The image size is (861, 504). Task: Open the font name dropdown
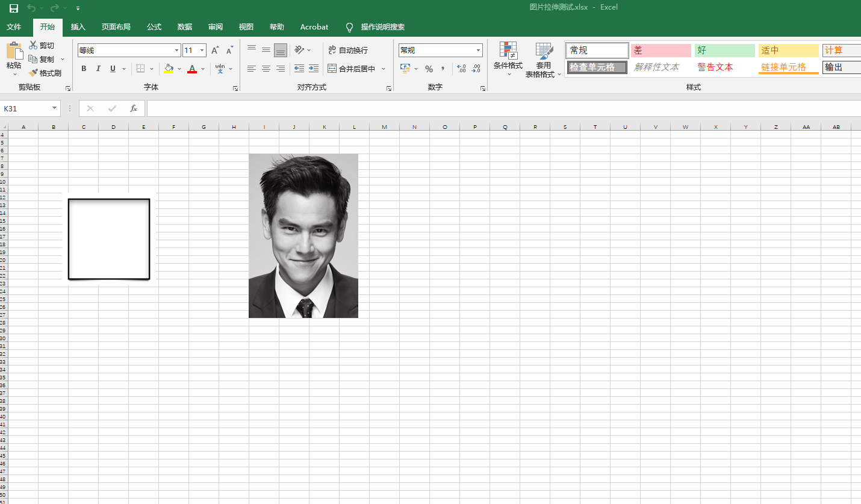(x=176, y=50)
